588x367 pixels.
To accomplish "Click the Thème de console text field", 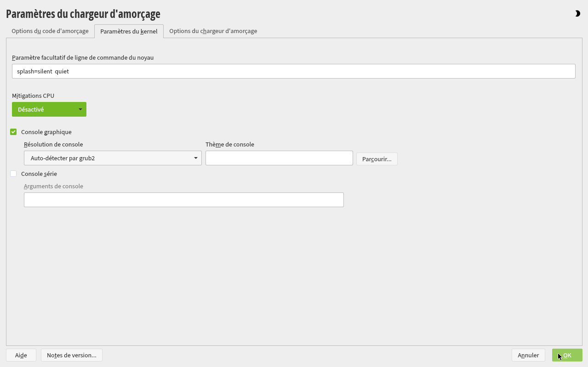I will coord(279,158).
